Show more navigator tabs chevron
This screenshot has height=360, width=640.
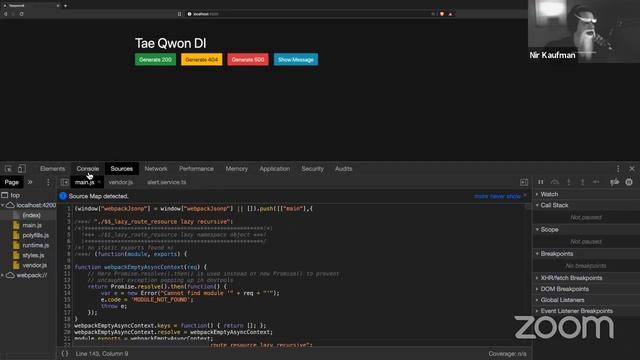(30, 182)
